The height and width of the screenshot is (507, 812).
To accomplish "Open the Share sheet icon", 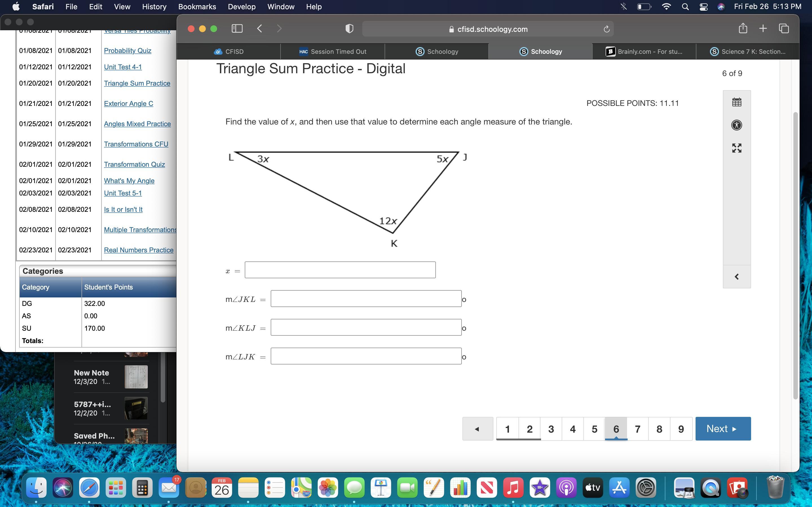I will click(x=743, y=28).
